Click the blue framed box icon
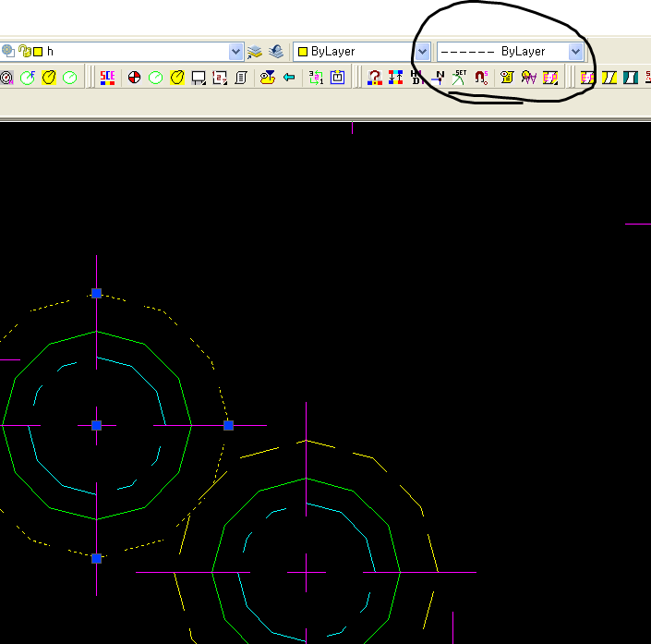This screenshot has width=651, height=644. point(338,78)
